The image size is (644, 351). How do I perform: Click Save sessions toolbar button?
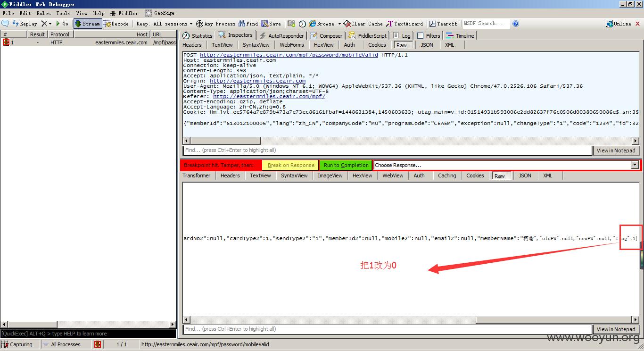(x=272, y=24)
